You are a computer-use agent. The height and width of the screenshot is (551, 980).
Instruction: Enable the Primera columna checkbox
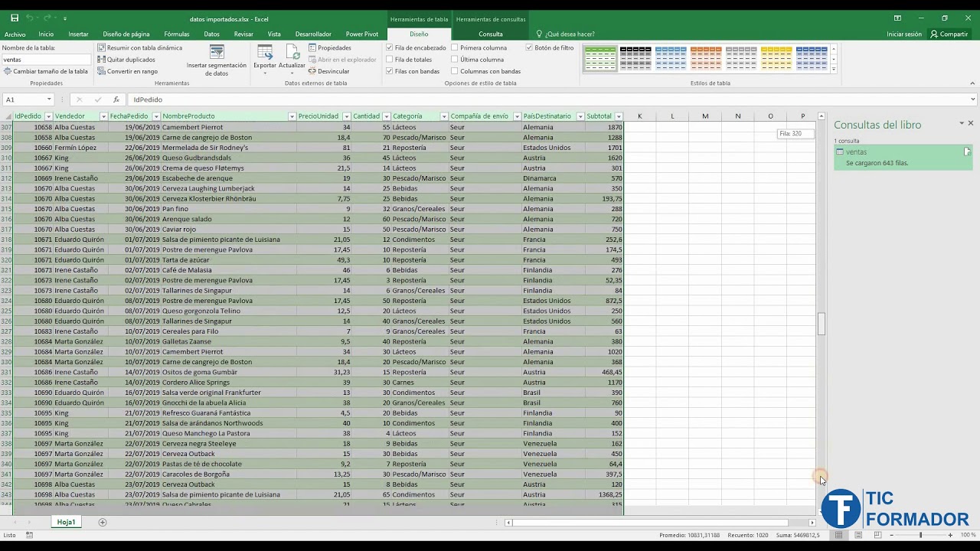tap(455, 47)
